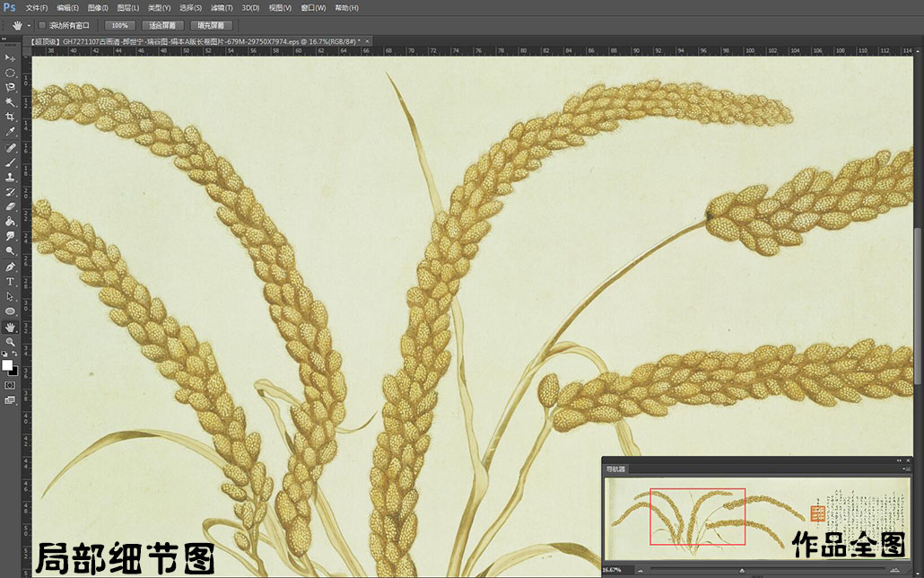The height and width of the screenshot is (578, 924).
Task: Click the 适合屏幕 button
Action: (162, 25)
